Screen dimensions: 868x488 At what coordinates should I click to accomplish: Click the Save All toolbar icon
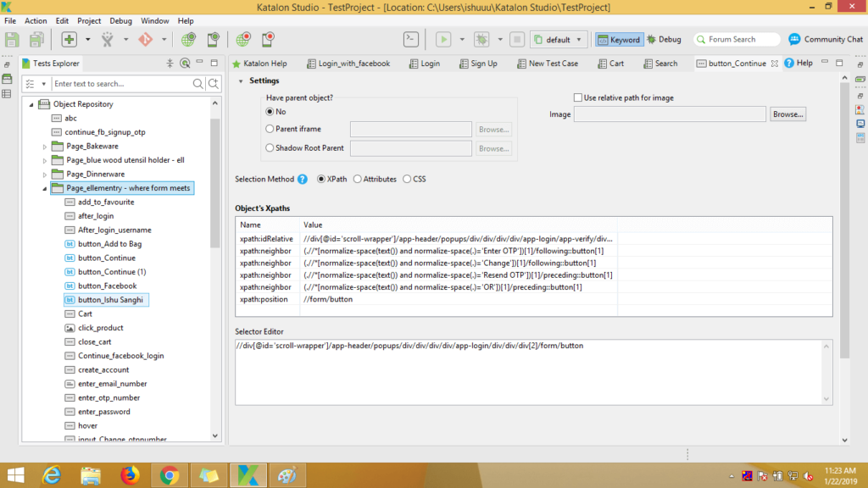point(36,39)
